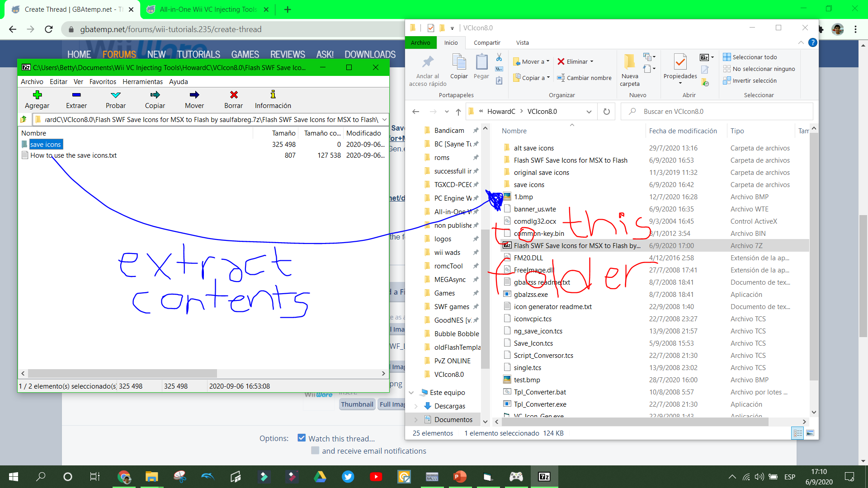
Task: Click the Mover icon in 7-Zip toolbar
Action: (194, 95)
